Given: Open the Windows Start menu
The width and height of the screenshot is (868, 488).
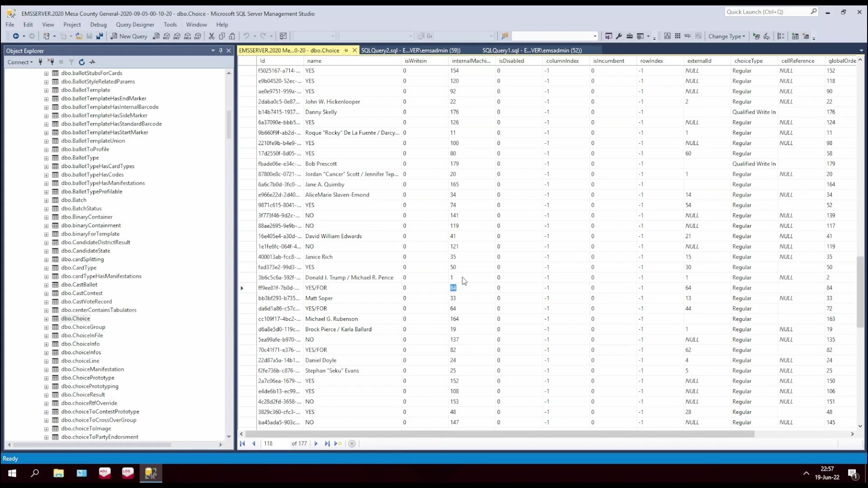Looking at the screenshot, I should 12,473.
